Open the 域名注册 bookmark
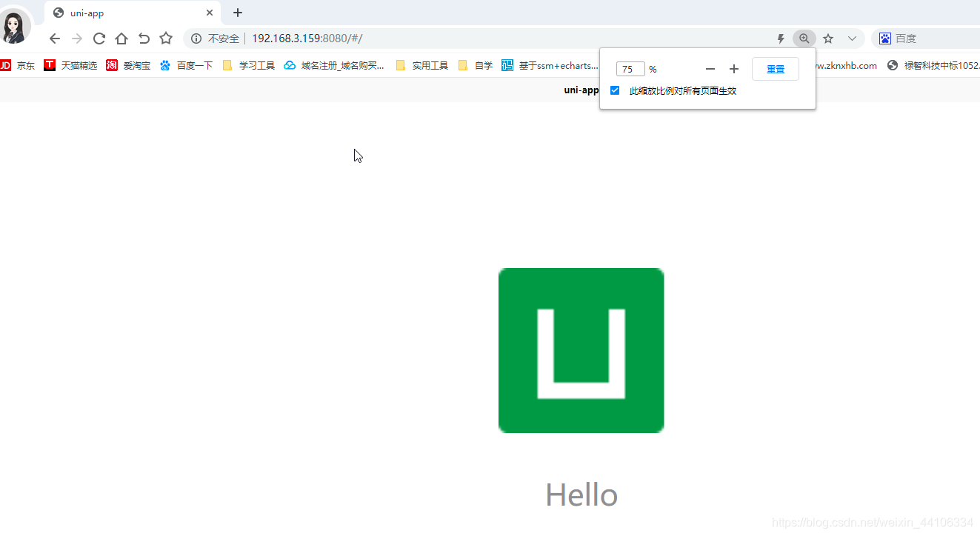This screenshot has width=980, height=536. (x=334, y=65)
